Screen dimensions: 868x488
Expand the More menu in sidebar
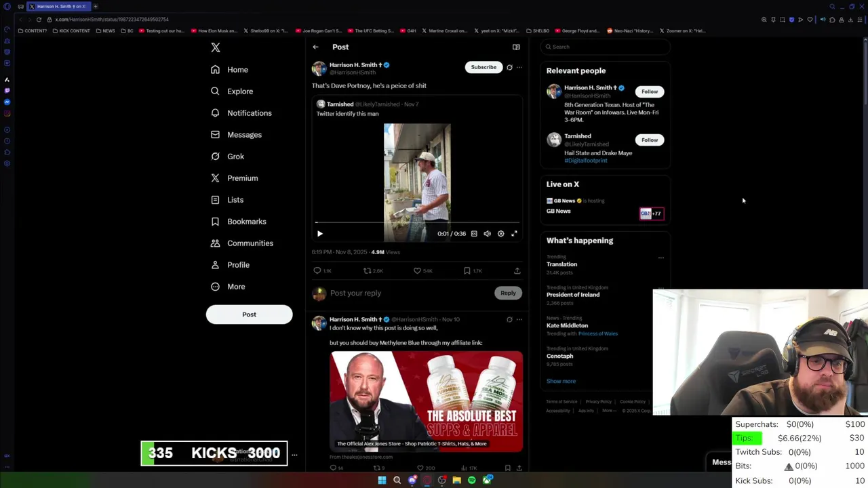tap(228, 287)
